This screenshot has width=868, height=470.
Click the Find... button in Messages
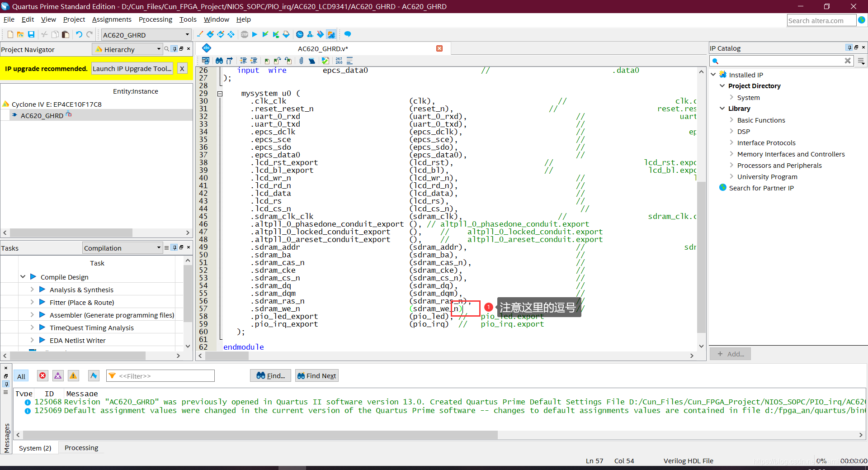click(x=271, y=375)
